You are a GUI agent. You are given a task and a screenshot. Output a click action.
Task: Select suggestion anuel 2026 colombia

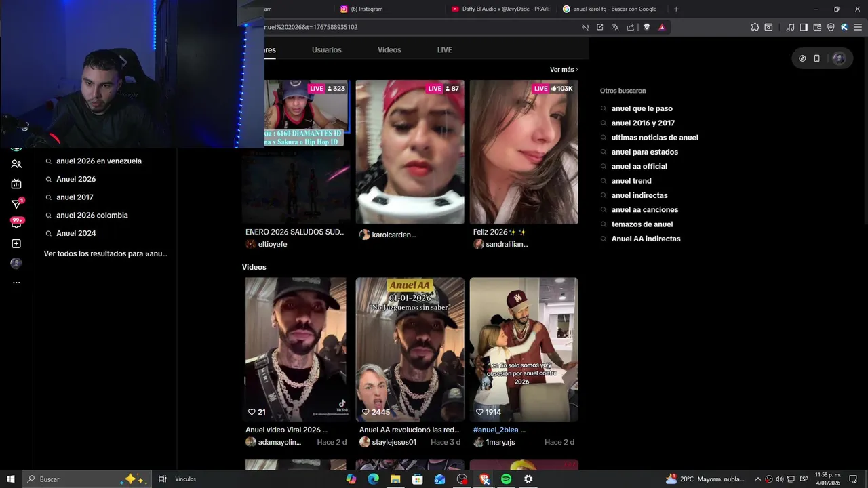(x=92, y=216)
